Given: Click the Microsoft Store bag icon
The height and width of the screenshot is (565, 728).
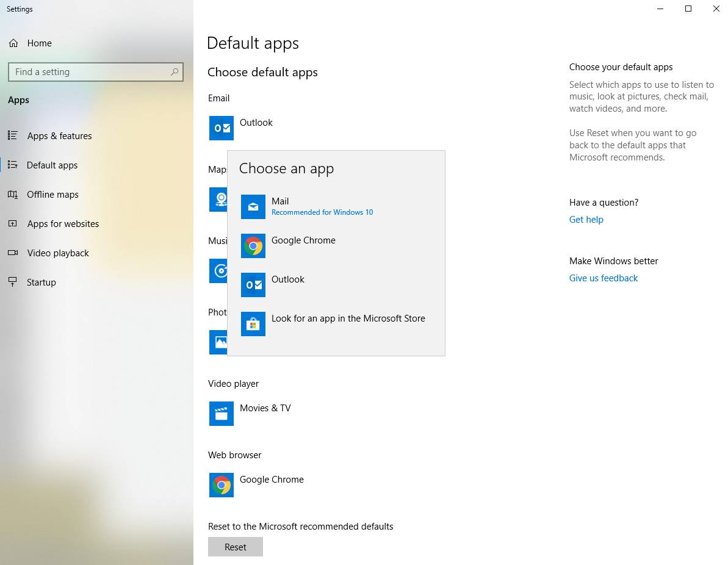Looking at the screenshot, I should click(253, 324).
